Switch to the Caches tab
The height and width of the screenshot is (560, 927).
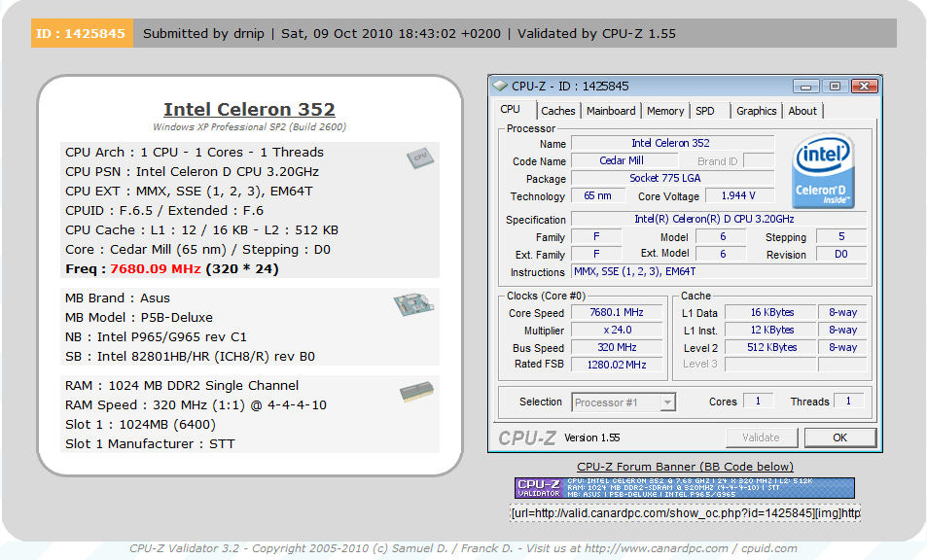pos(558,111)
